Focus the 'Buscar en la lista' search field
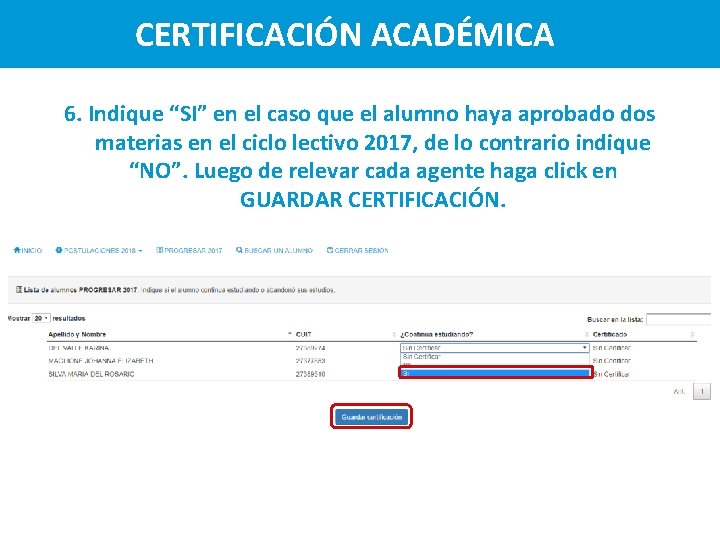Viewport: 720px width, 540px height. coord(679,319)
